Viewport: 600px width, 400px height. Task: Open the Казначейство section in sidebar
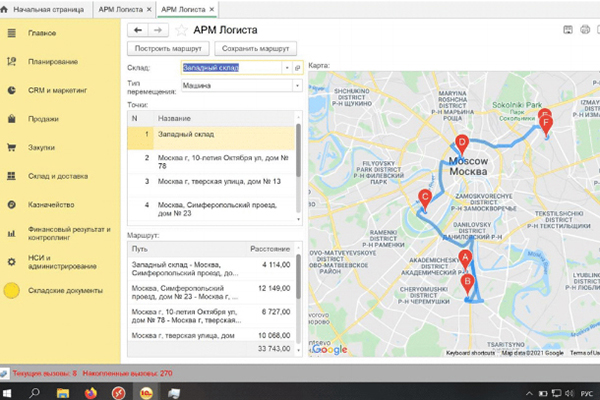51,203
